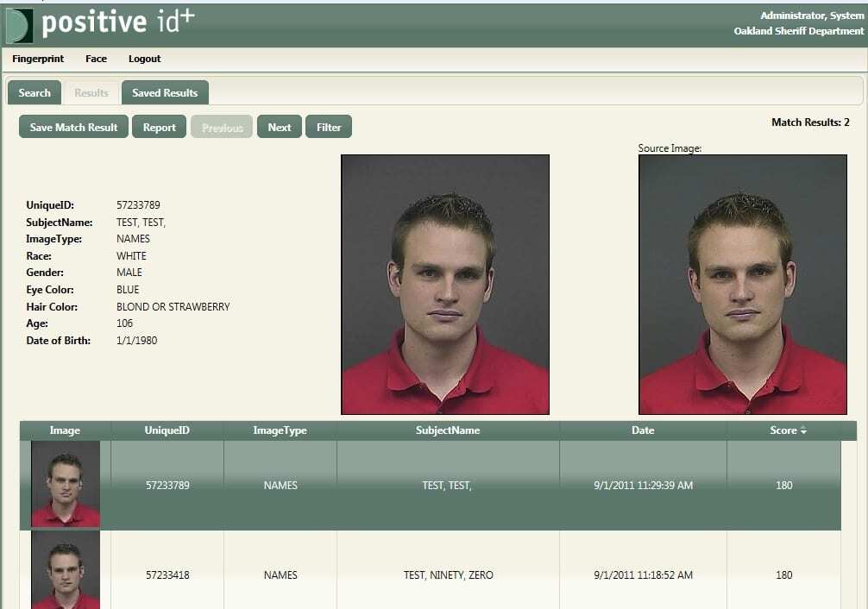The image size is (868, 609).
Task: Select thumbnail for record 57233789
Action: pos(66,484)
